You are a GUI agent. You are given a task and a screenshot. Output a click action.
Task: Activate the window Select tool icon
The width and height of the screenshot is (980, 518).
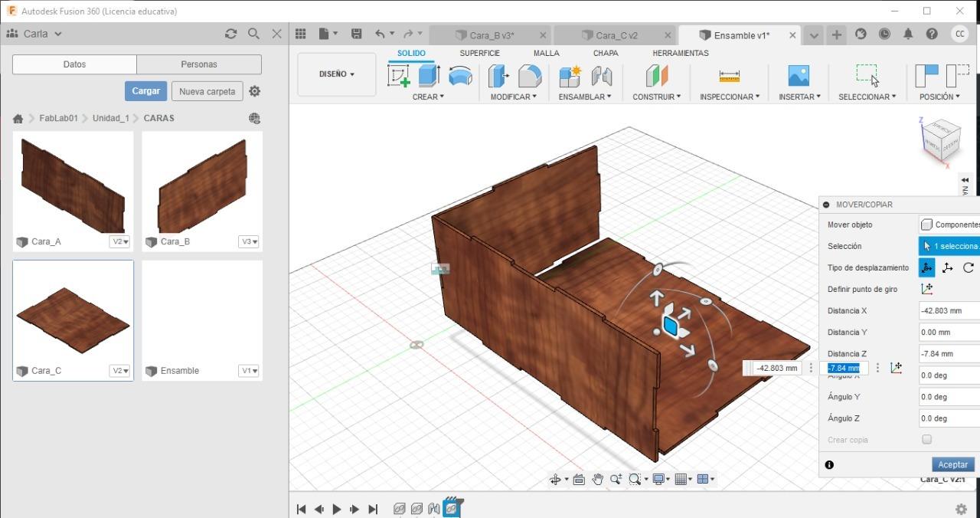click(x=867, y=74)
